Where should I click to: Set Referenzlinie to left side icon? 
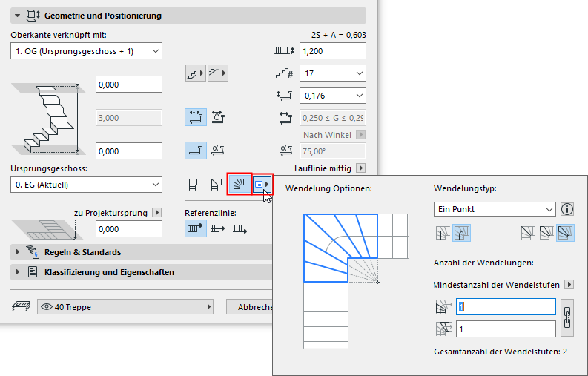pos(195,228)
